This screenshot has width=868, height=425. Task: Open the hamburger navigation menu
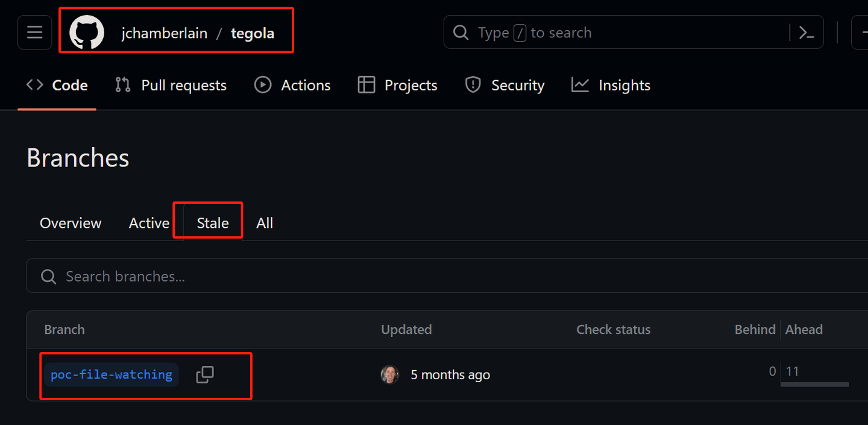(34, 33)
